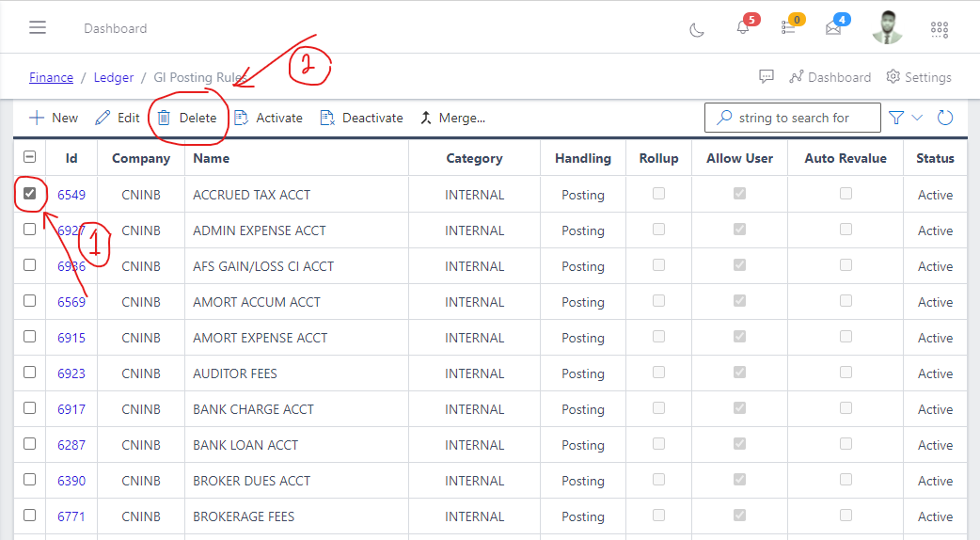Open rule Id 6923

pos(71,373)
